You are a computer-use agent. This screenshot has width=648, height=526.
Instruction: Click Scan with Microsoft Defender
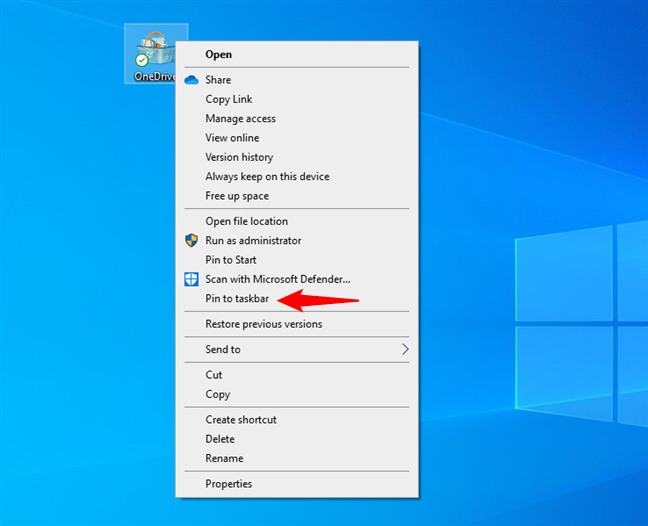tap(297, 279)
